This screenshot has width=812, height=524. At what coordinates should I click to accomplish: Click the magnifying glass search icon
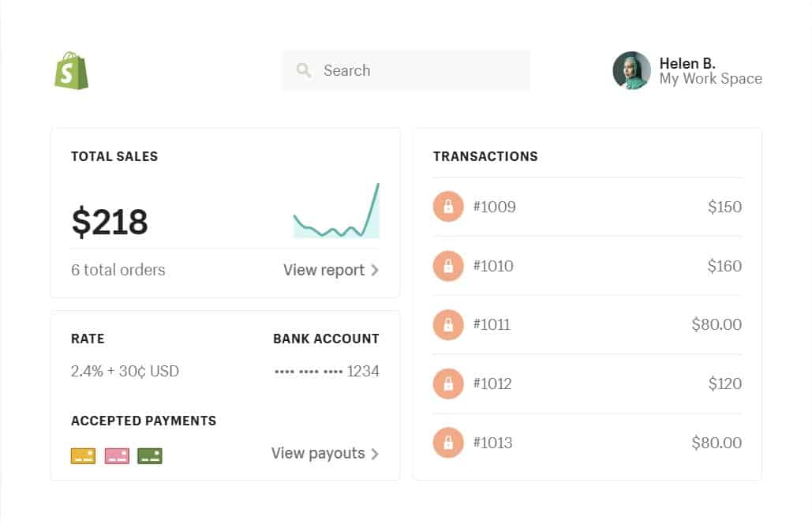click(304, 70)
